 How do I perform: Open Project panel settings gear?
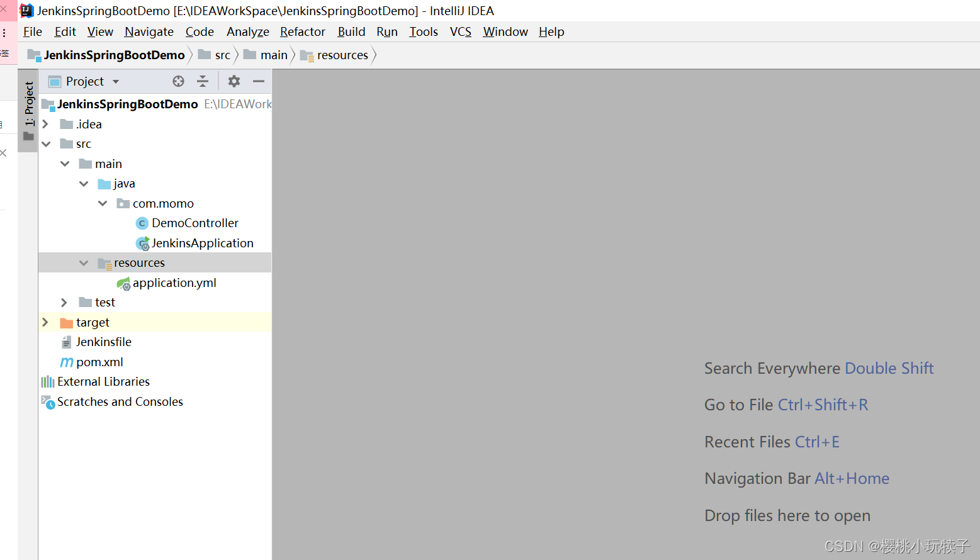(x=234, y=81)
